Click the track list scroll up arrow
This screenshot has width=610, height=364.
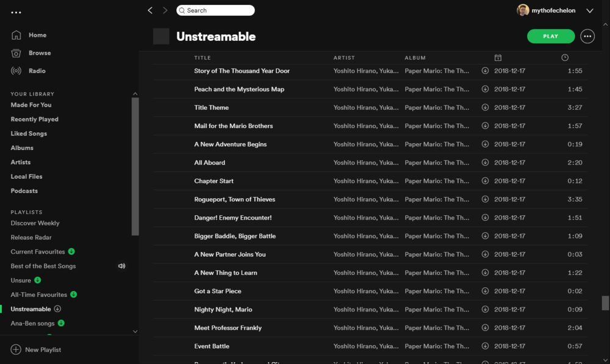click(605, 24)
